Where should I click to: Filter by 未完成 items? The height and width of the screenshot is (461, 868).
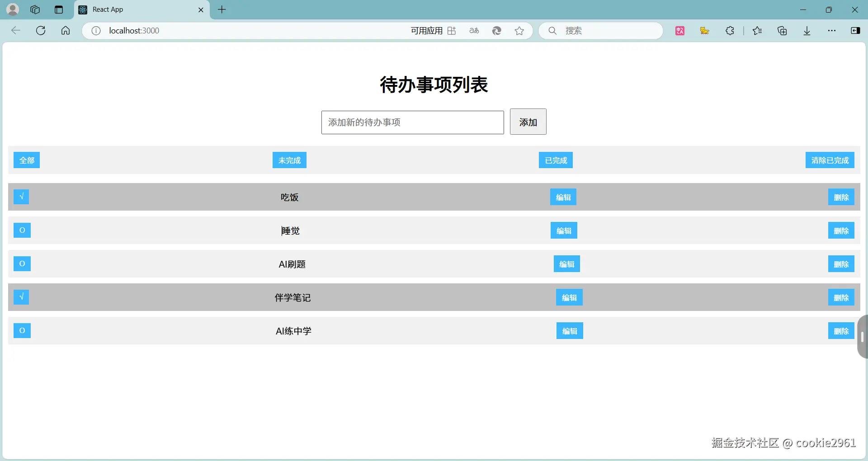click(x=289, y=160)
